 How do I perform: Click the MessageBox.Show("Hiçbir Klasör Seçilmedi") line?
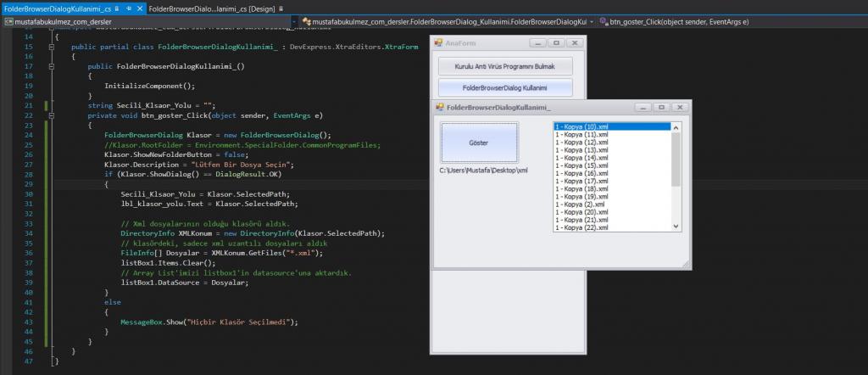click(x=209, y=322)
